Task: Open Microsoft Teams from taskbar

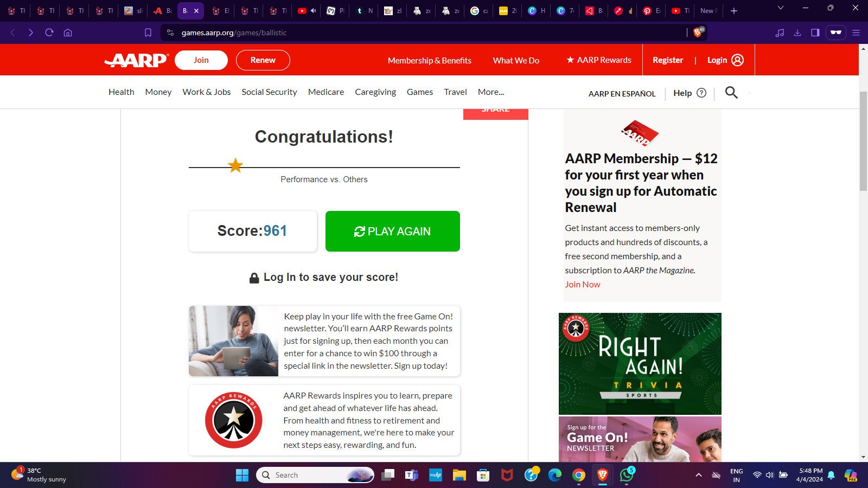Action: pos(412,476)
